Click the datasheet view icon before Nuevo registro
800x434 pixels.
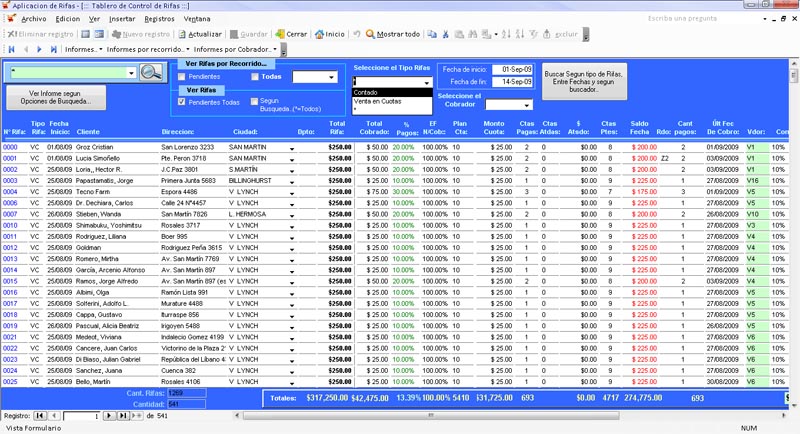(99, 34)
